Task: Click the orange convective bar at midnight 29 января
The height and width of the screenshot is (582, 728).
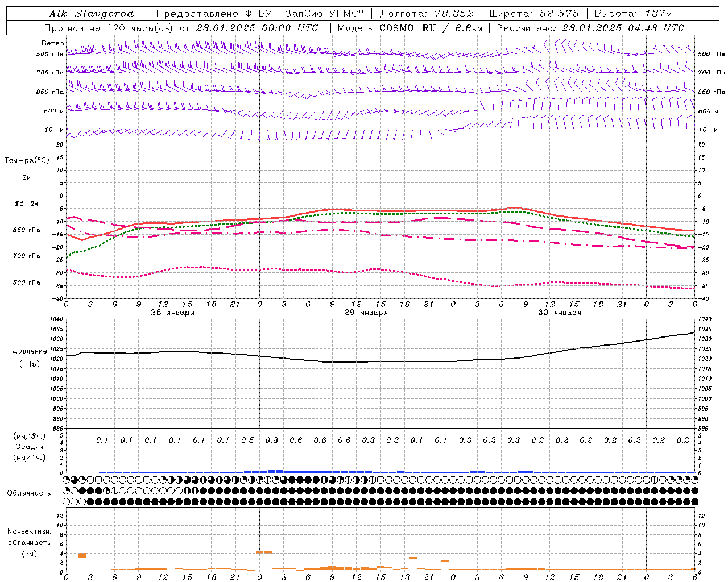Action: coord(264,552)
